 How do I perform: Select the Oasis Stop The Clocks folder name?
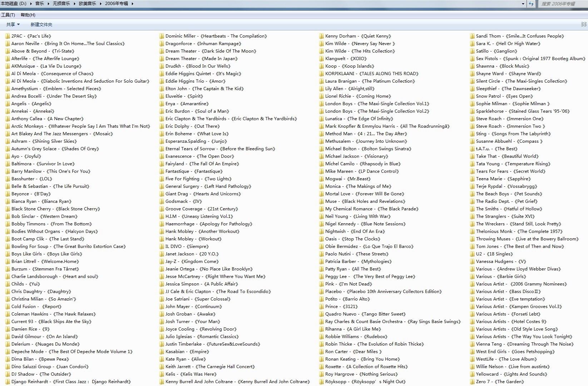(x=352, y=239)
